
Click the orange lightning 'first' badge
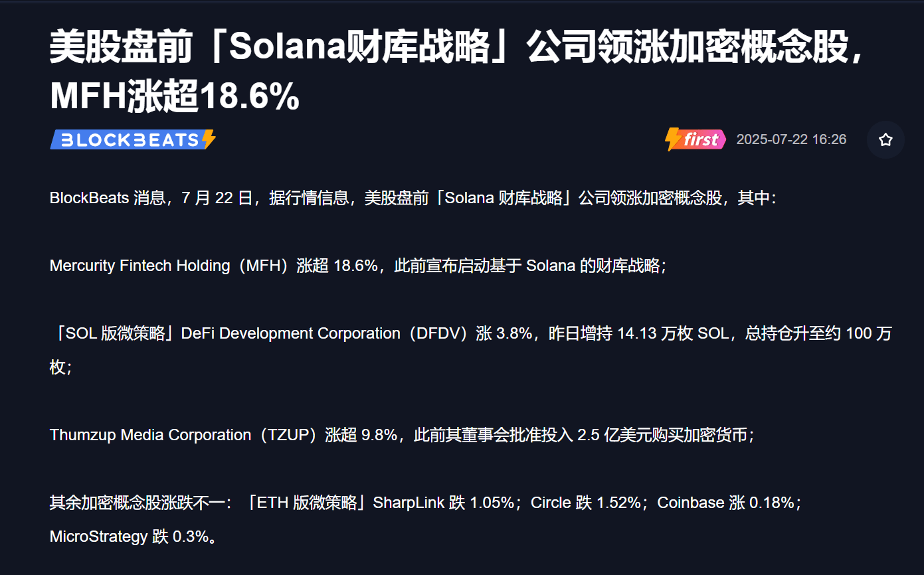coord(695,139)
